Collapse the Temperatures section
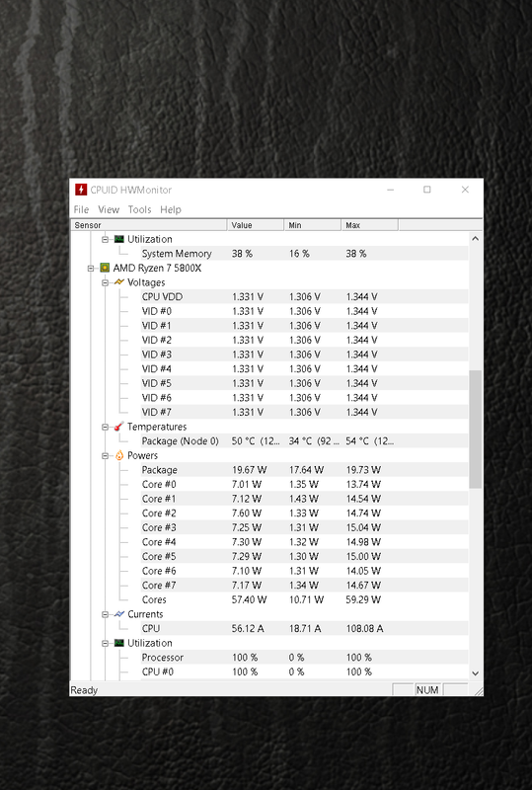The height and width of the screenshot is (790, 532). click(106, 428)
